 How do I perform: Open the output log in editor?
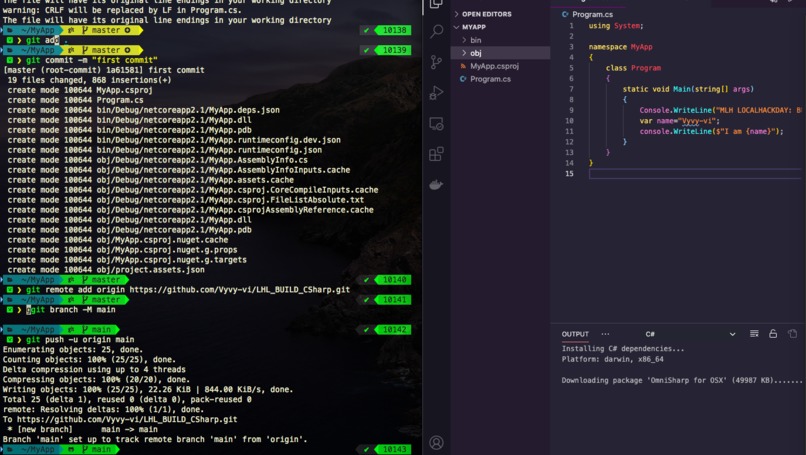pos(793,334)
